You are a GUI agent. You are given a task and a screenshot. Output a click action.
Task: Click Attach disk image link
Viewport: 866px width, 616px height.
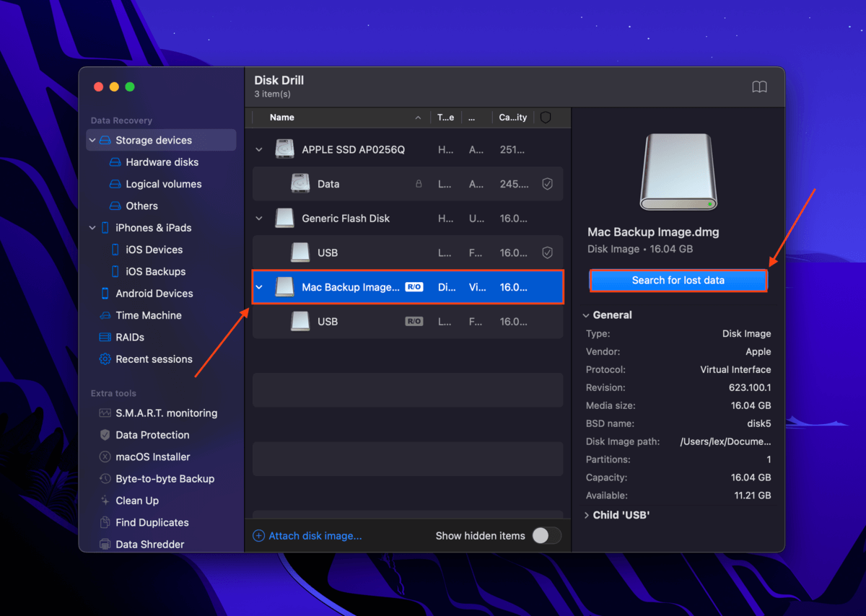click(308, 536)
